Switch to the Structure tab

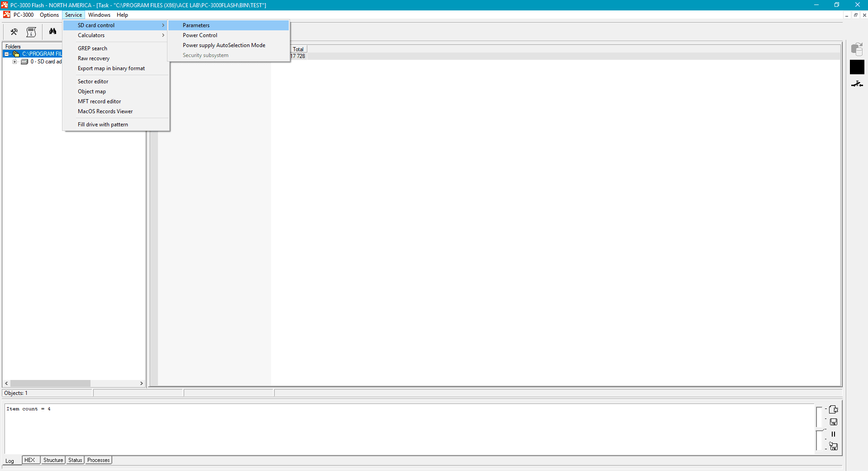click(x=53, y=460)
